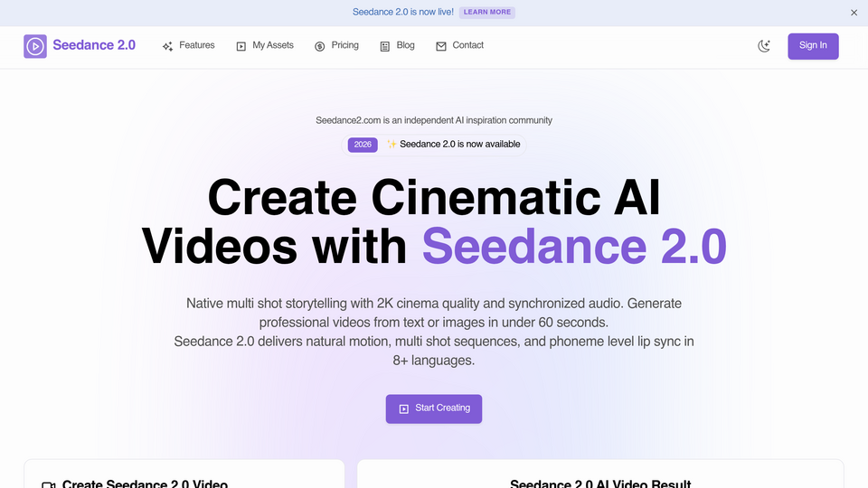
Task: Click the My Assets play-box icon
Action: click(241, 46)
